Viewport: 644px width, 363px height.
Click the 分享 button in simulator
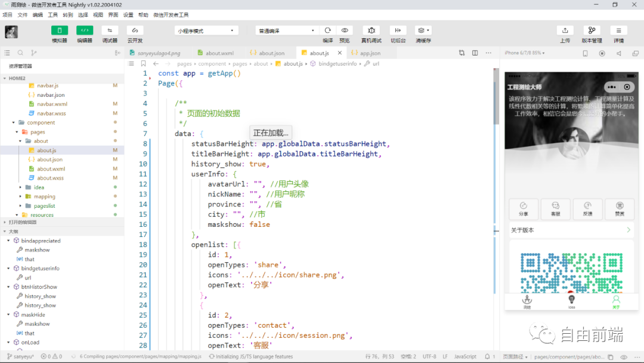[523, 209]
